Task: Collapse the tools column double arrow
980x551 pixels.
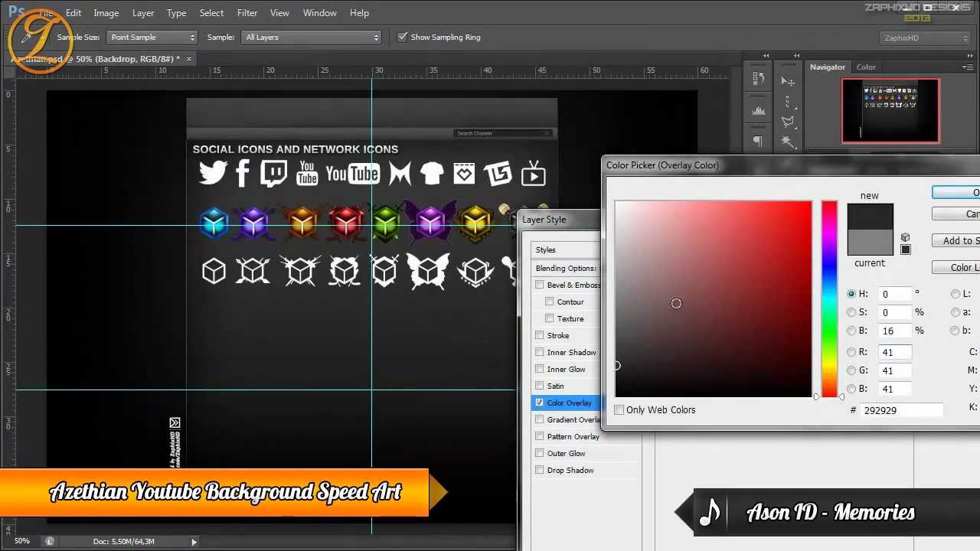Action: pos(796,56)
